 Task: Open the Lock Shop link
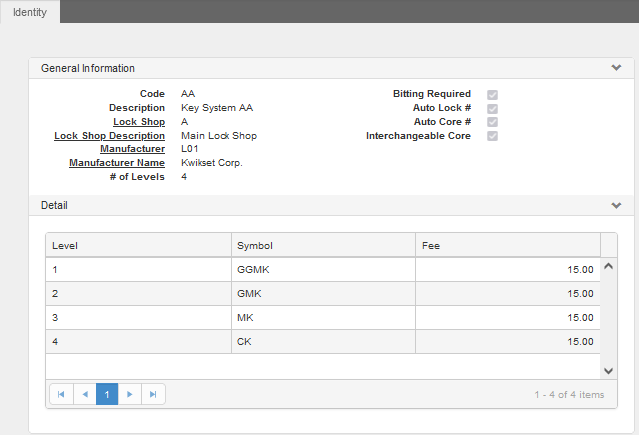(139, 122)
